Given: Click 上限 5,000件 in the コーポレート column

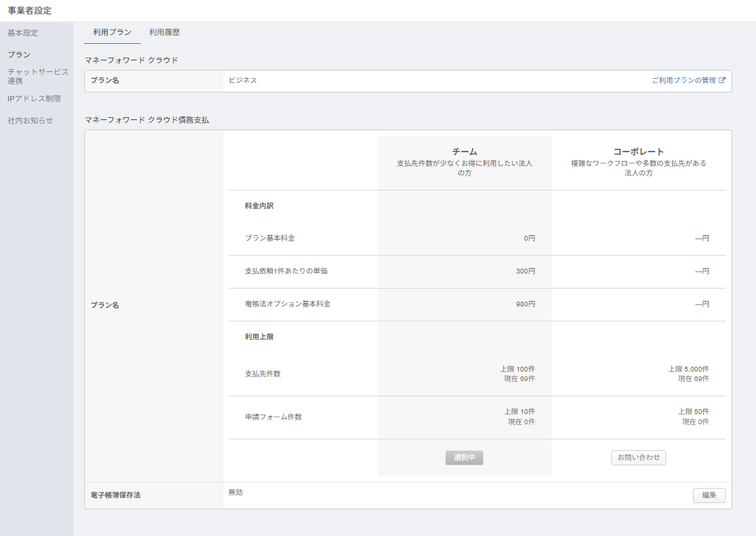Looking at the screenshot, I should pyautogui.click(x=689, y=369).
